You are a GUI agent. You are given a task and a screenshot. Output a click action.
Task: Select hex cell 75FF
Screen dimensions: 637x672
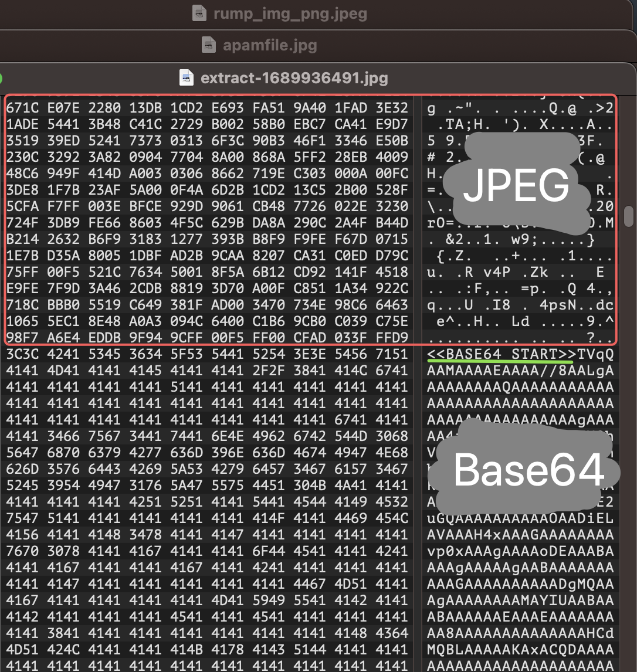[22, 272]
